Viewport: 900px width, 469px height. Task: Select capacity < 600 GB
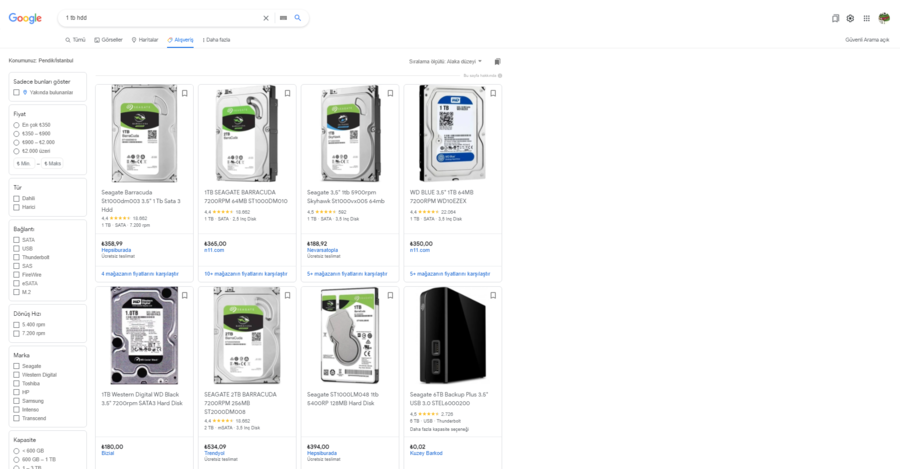click(16, 451)
